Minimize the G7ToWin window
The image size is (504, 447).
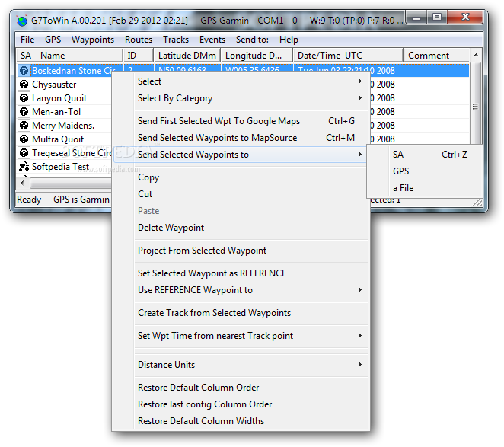click(416, 18)
